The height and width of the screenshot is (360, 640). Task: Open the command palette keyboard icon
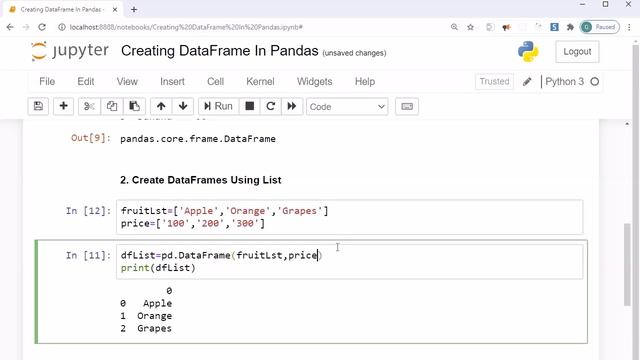pos(407,107)
